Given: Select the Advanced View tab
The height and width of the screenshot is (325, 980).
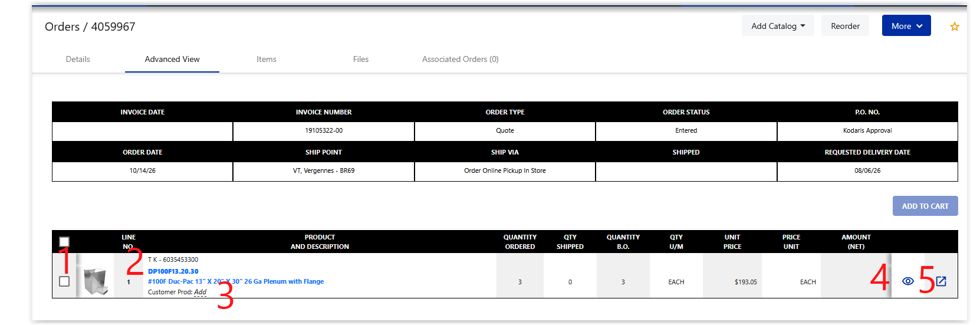Looking at the screenshot, I should (172, 59).
